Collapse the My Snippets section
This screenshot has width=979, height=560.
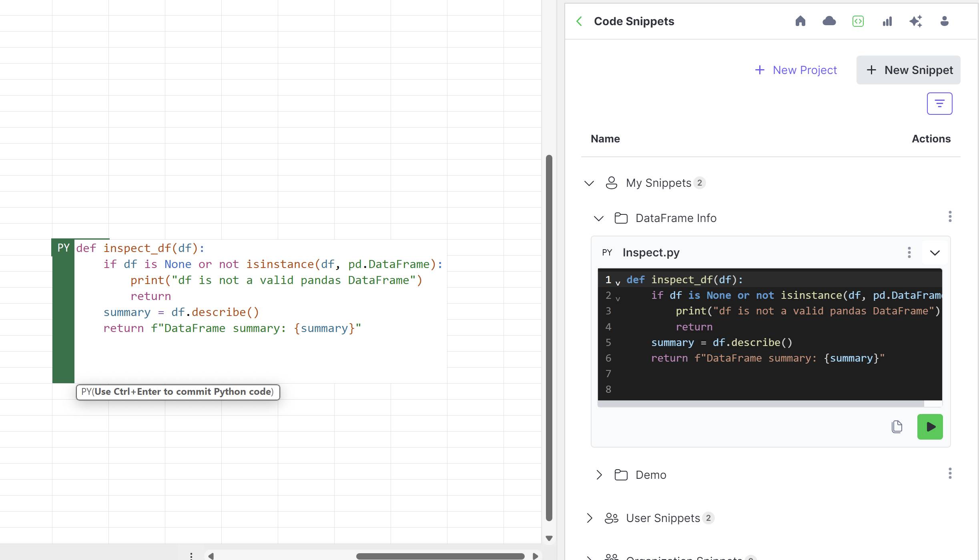pos(589,183)
